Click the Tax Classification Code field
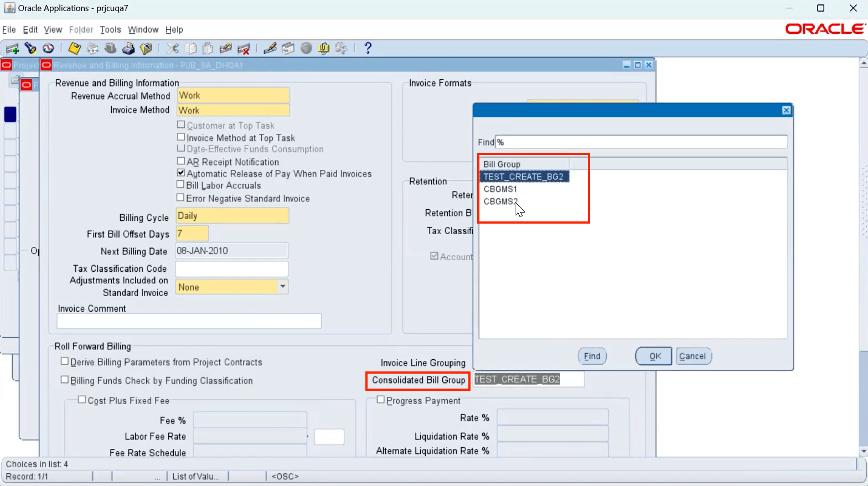Viewport: 868px width, 486px height. [x=232, y=269]
